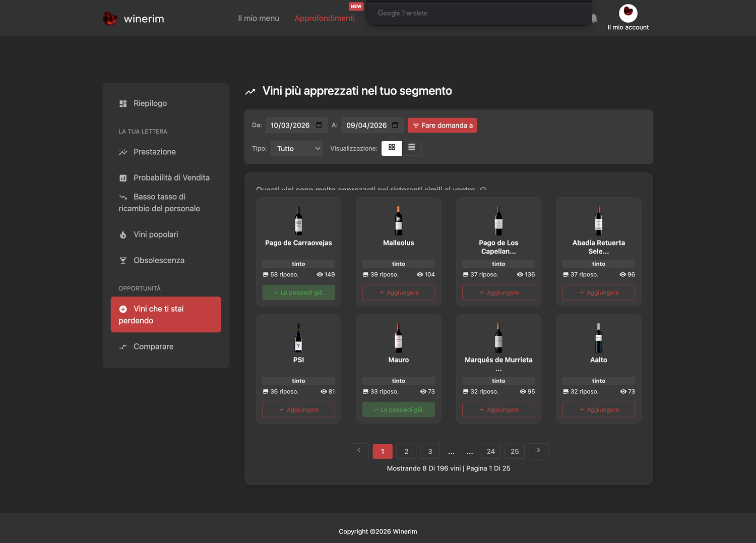Open calendar picker for end date
The height and width of the screenshot is (543, 756).
395,125
